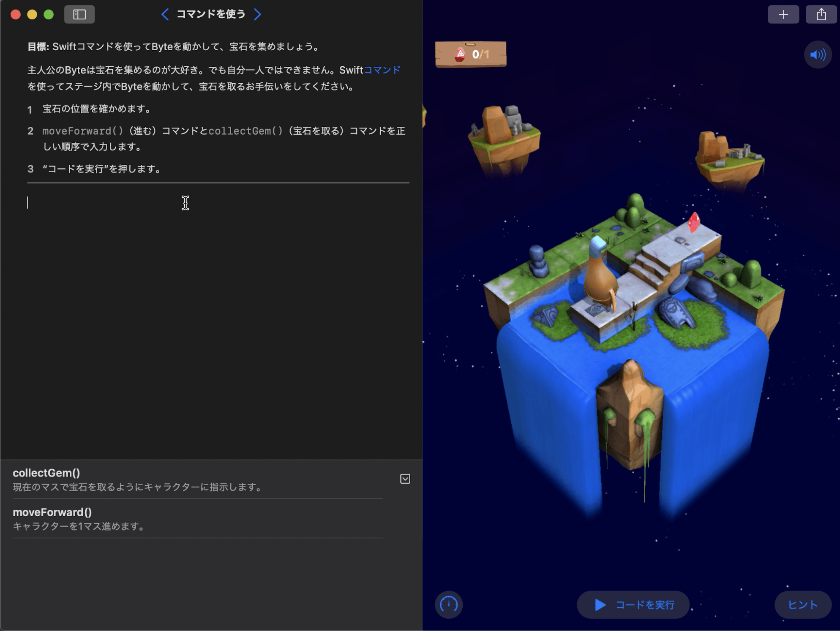Click the plus add button
Image resolution: width=840 pixels, height=631 pixels.
[x=783, y=14]
